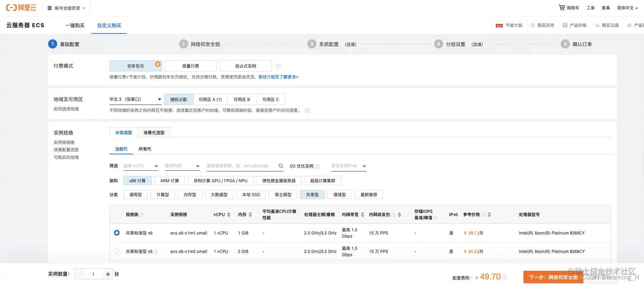Sort table by 参考价格 column
Viewport: 644px width, 284px height.
click(x=490, y=215)
